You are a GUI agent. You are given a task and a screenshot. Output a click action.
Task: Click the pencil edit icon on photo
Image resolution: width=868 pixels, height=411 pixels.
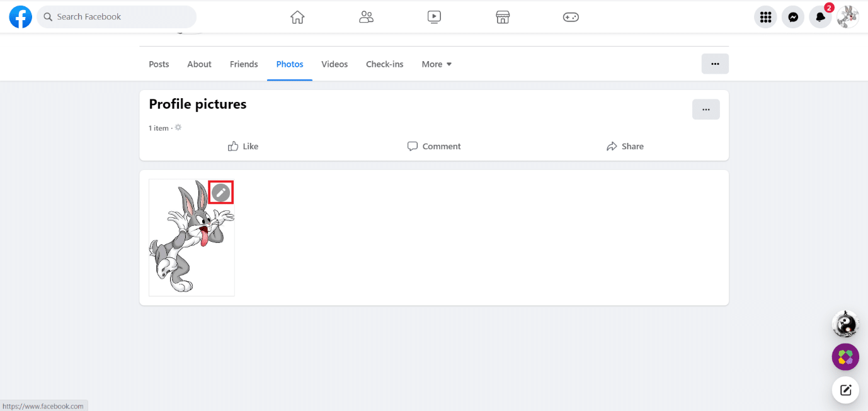tap(220, 193)
